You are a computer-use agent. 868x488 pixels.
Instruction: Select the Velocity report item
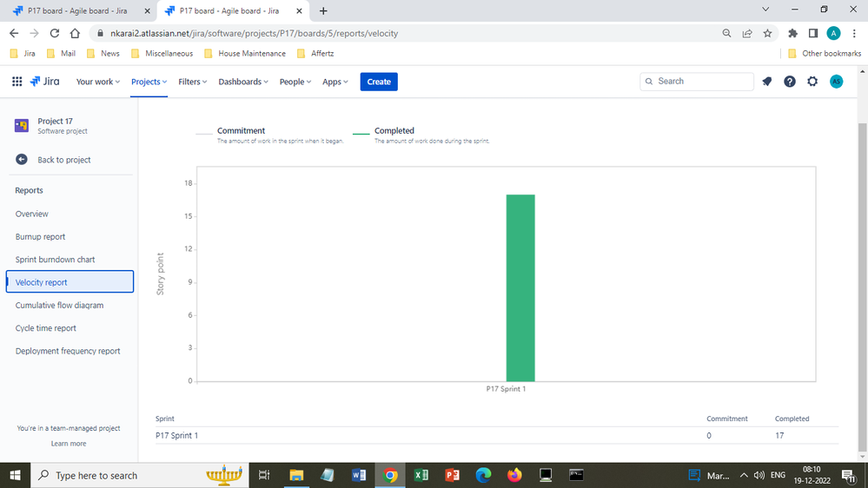click(70, 281)
